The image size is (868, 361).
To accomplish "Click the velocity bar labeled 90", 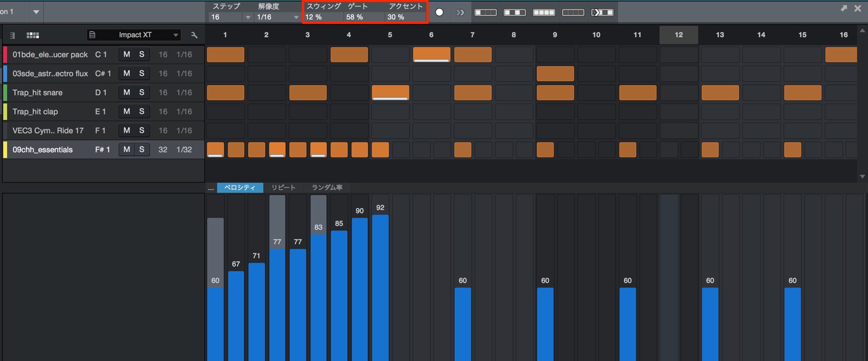I will tap(360, 289).
